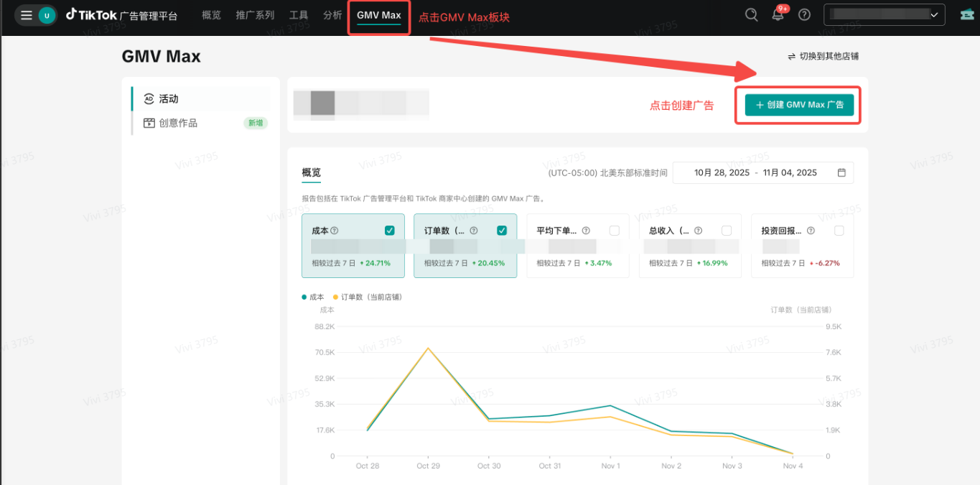
Task: Open the notifications bell icon
Action: coord(778,14)
